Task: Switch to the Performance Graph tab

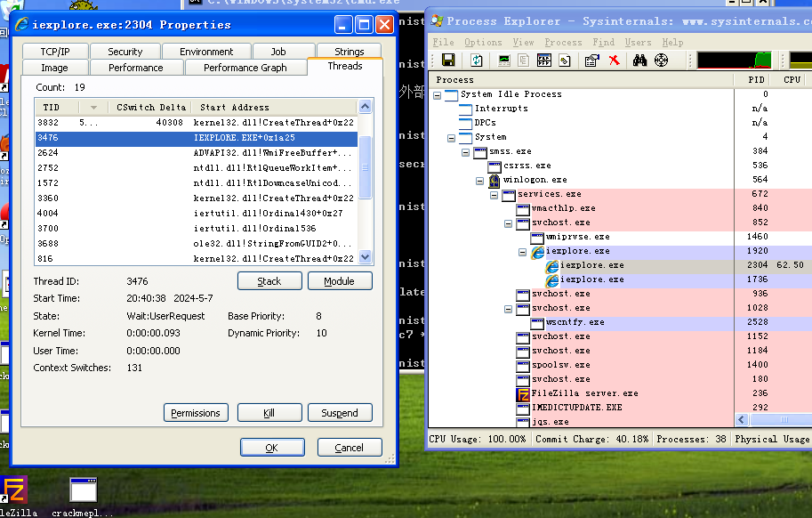Action: (245, 68)
